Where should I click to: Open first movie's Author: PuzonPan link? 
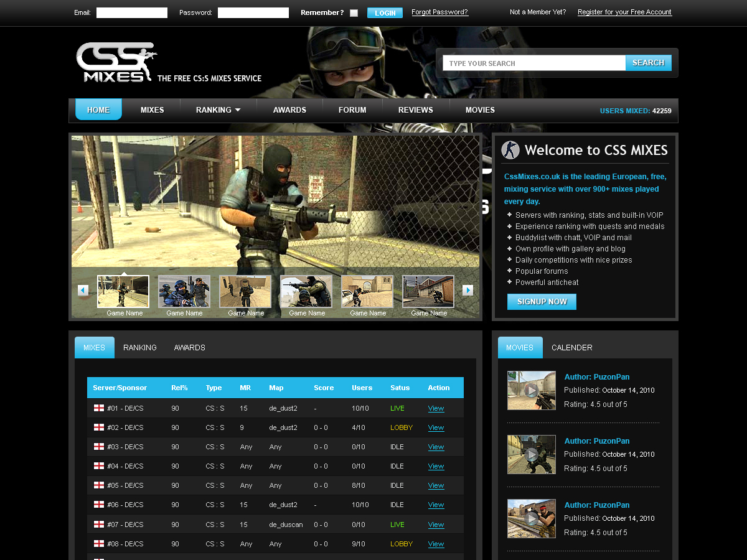tap(597, 376)
